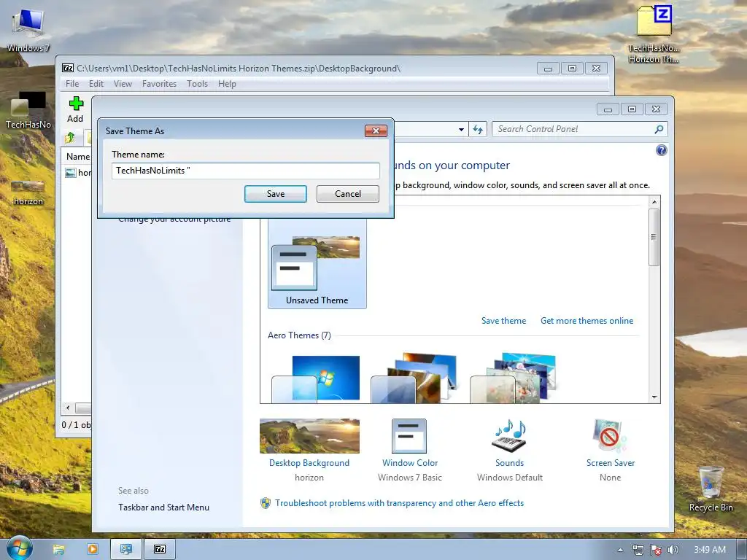The image size is (747, 560).
Task: Click the Screen Saver icon
Action: pos(610,435)
